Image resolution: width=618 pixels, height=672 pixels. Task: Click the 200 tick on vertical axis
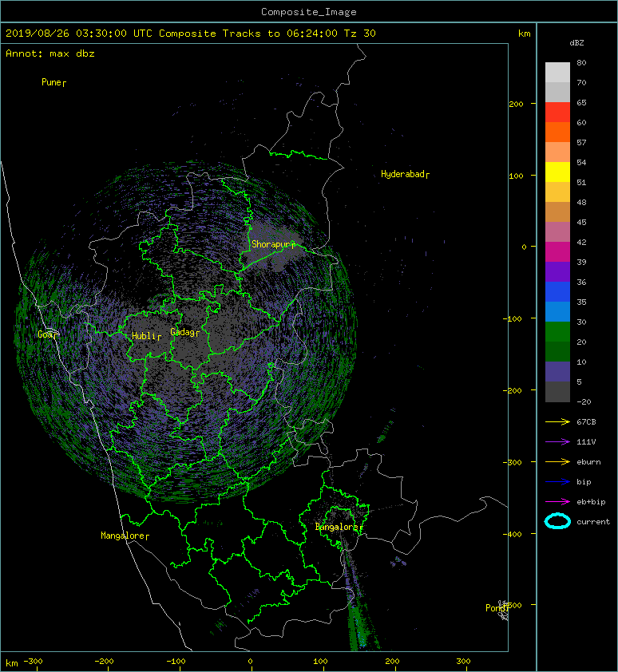point(516,104)
